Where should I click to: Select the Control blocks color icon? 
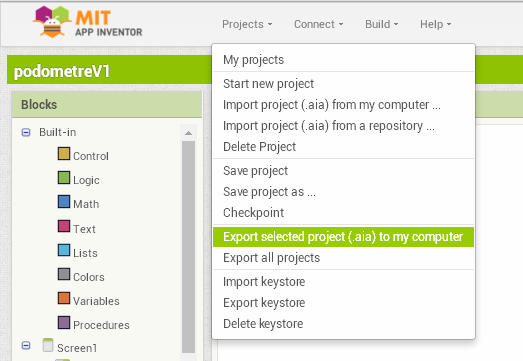(x=64, y=154)
